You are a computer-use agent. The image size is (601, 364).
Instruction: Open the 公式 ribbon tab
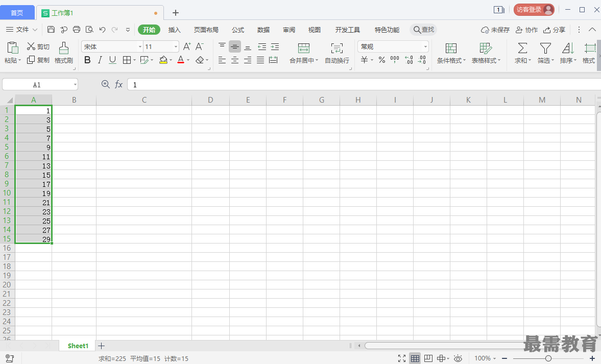click(x=237, y=30)
